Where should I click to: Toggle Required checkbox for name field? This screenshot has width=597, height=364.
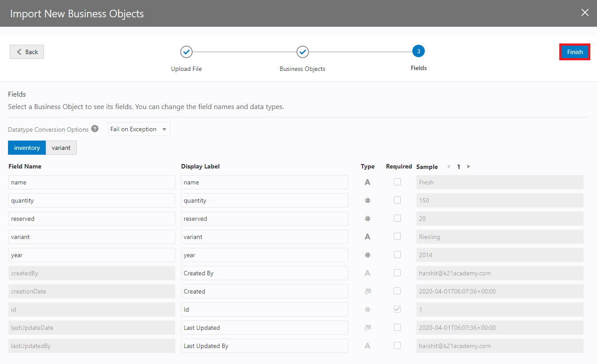(397, 182)
